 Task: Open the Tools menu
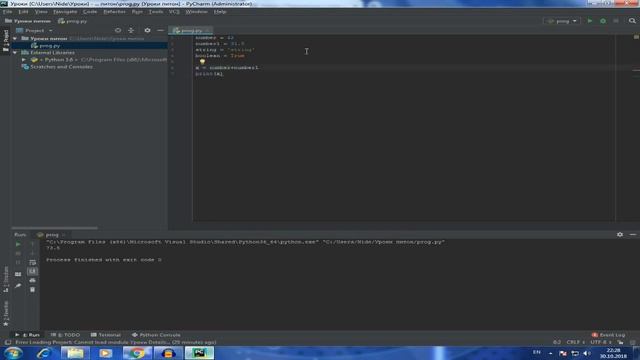156,12
